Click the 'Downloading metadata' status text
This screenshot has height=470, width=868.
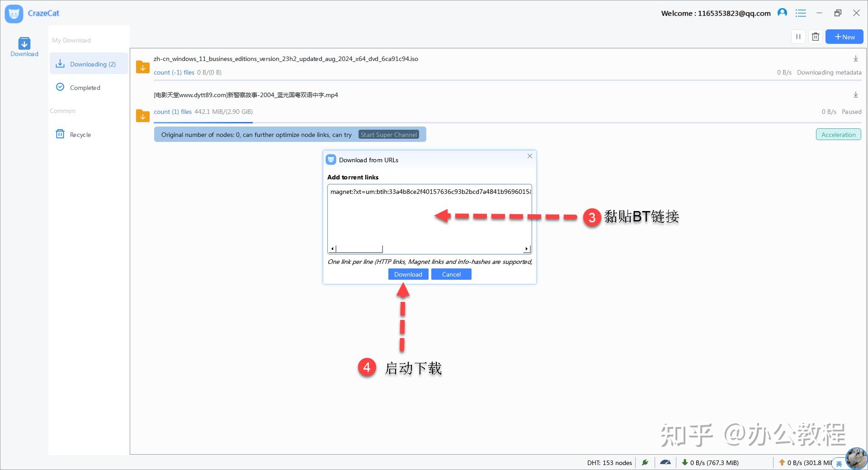pyautogui.click(x=829, y=72)
